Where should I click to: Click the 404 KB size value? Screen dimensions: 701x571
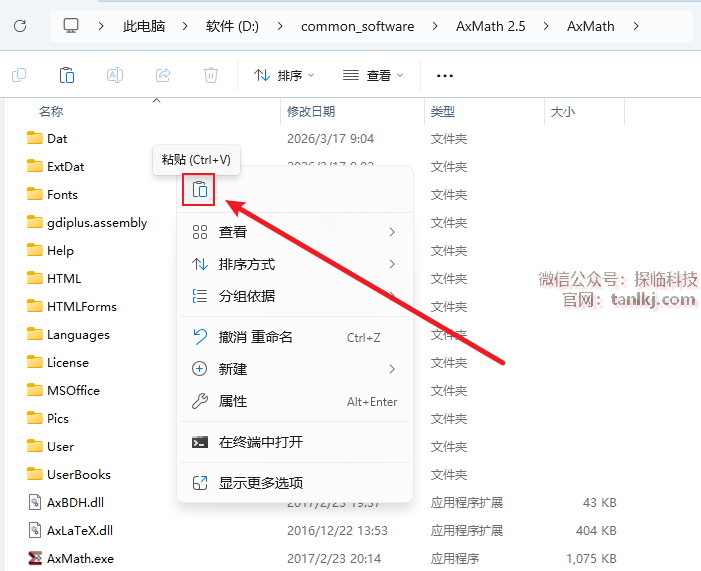tap(596, 530)
